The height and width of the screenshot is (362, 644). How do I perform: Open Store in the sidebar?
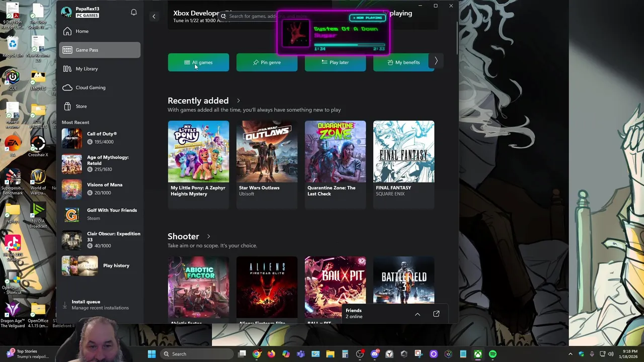[100, 106]
